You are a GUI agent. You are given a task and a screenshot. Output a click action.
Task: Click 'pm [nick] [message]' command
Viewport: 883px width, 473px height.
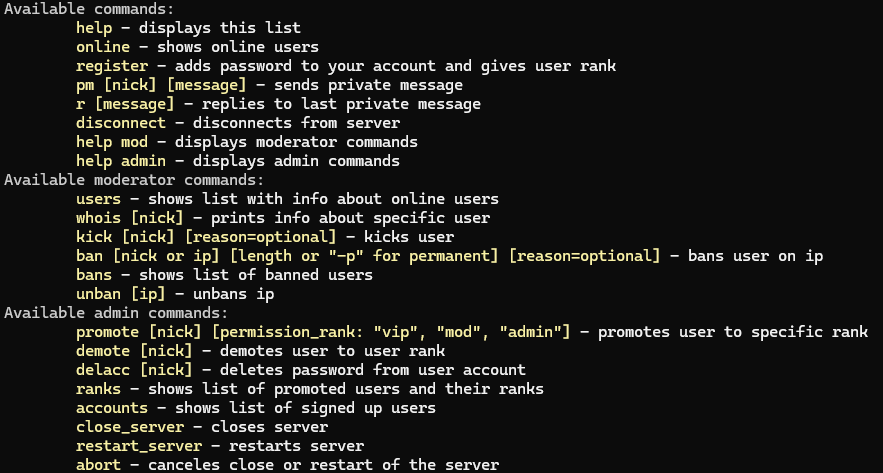(161, 85)
